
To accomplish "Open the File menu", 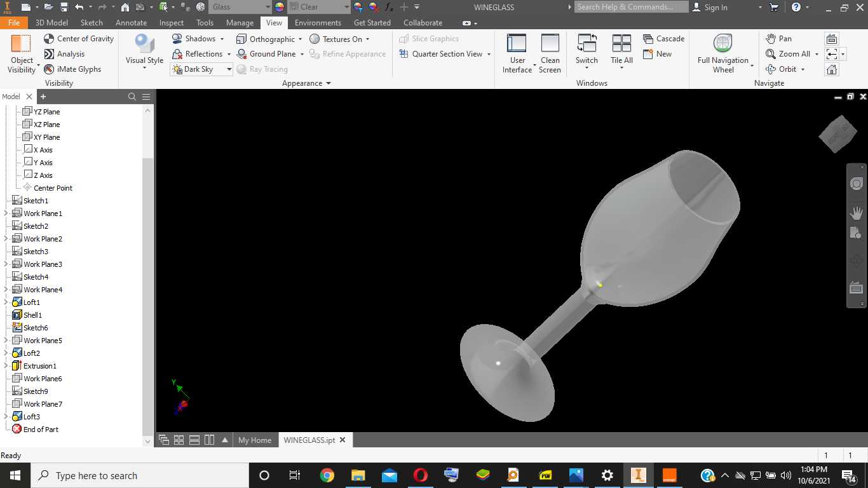I will point(13,22).
